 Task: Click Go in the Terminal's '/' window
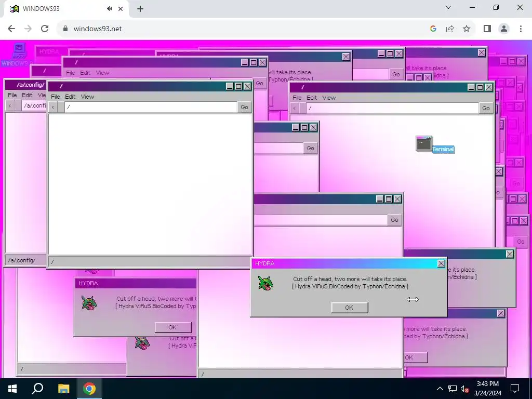pos(486,108)
